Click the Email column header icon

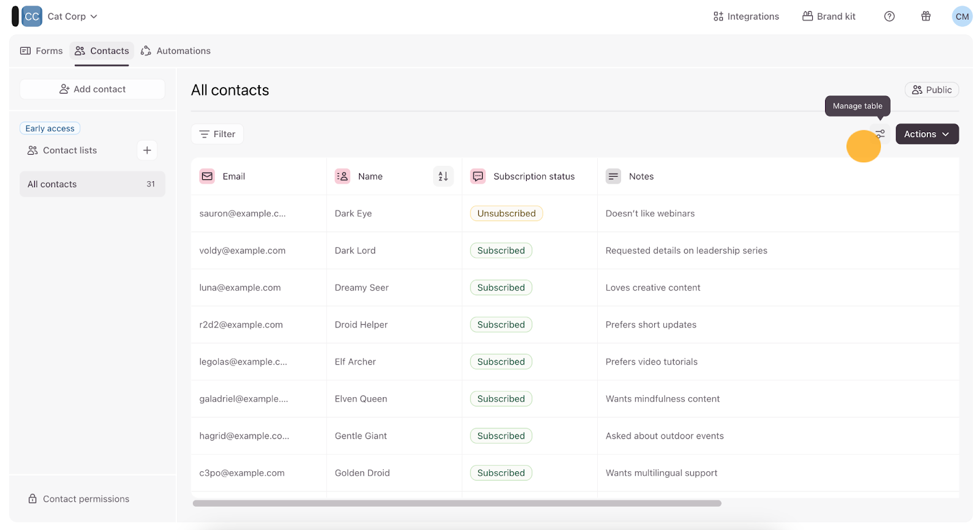207,176
